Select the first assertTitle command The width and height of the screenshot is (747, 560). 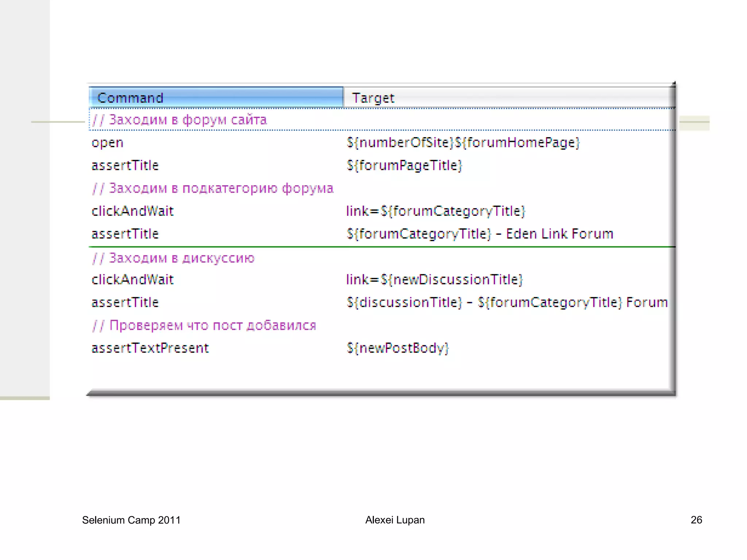pos(125,166)
